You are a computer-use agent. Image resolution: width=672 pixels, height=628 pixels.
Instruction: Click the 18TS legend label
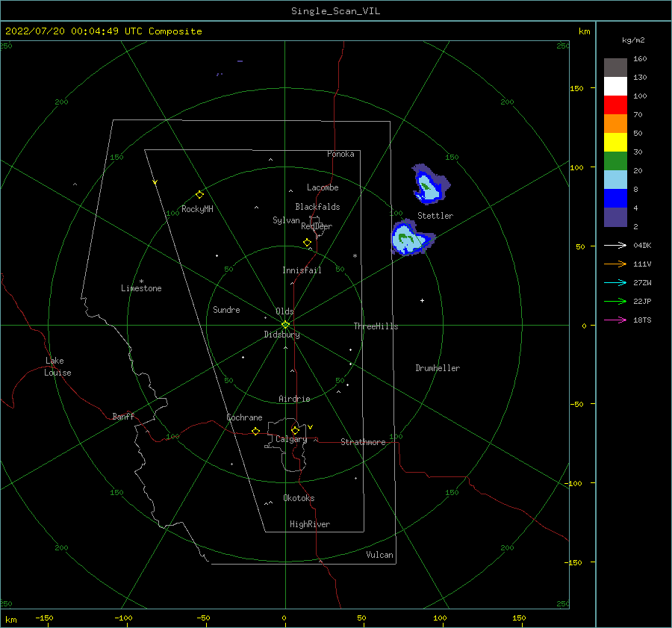(x=642, y=320)
